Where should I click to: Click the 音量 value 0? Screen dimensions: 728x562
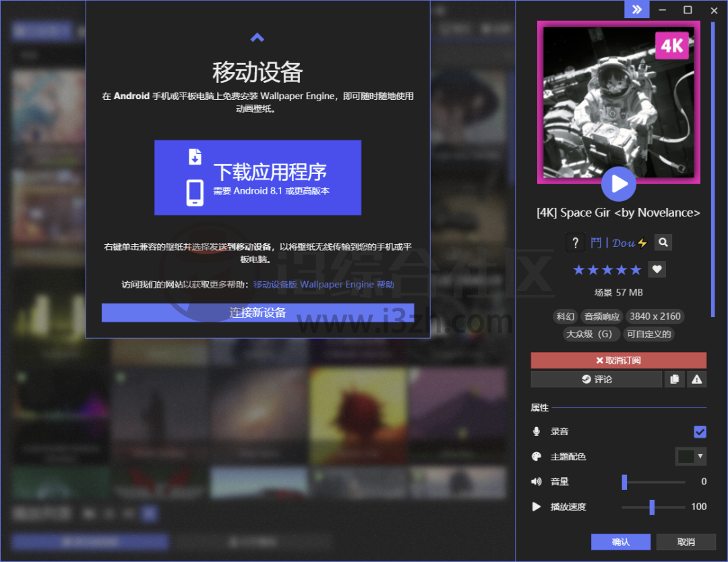704,482
